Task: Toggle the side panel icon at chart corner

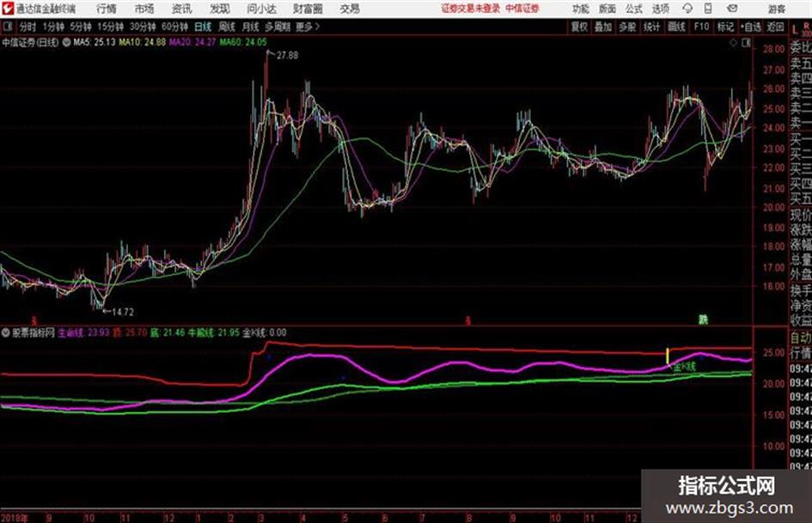Action: 746,43
